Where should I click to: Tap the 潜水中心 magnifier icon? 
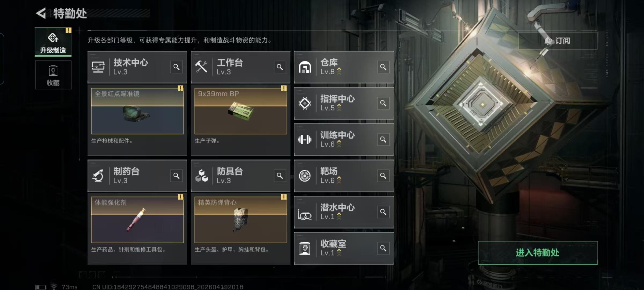pyautogui.click(x=383, y=212)
